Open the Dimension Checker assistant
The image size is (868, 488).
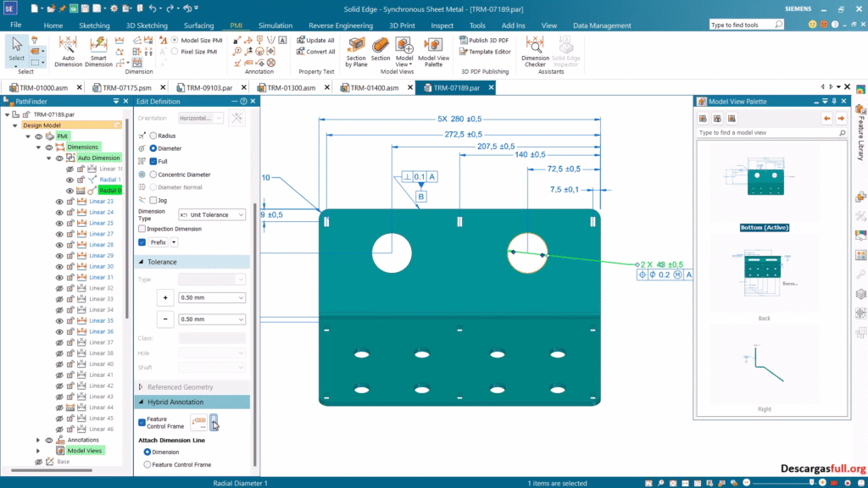tap(536, 51)
